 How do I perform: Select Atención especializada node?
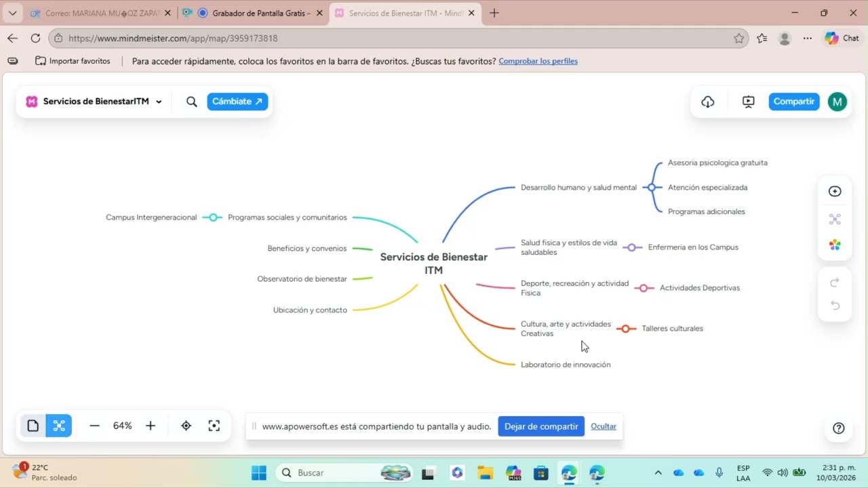coord(707,187)
